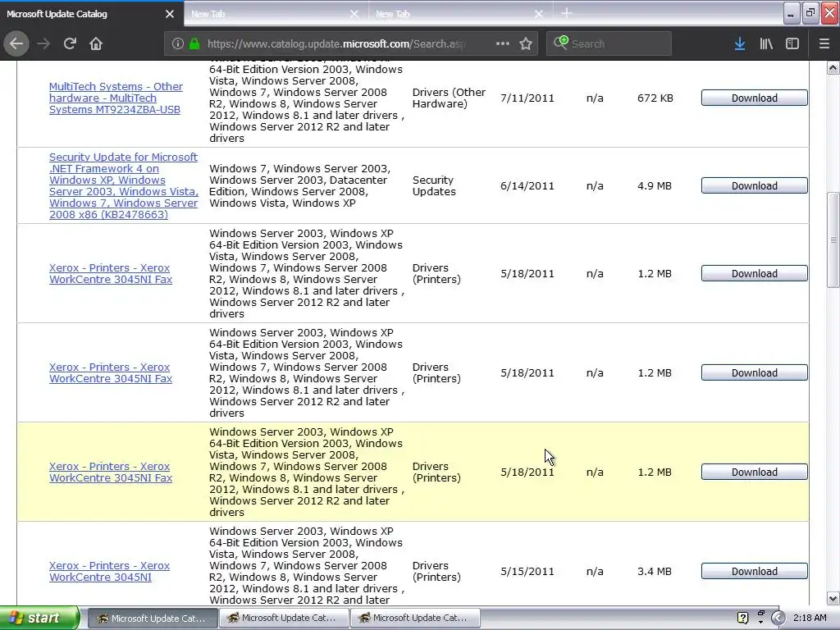Open the browser home page
Viewport: 840px width, 630px height.
[x=96, y=43]
